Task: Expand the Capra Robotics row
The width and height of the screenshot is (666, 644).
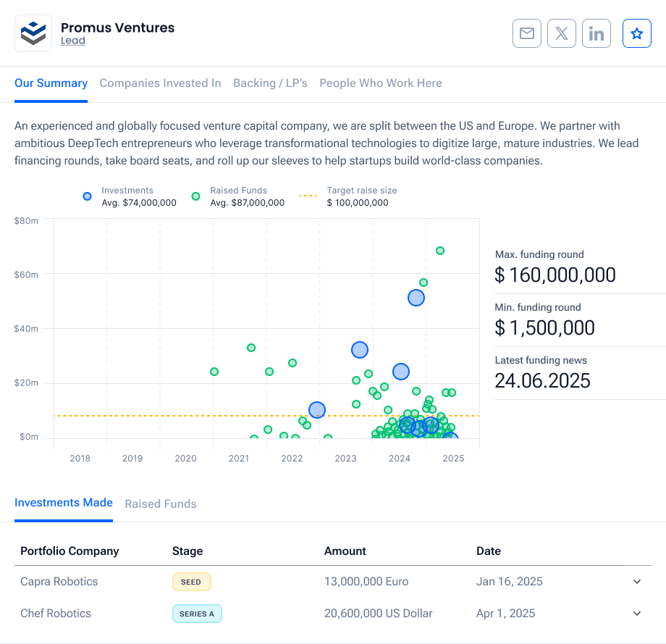Action: pos(637,582)
